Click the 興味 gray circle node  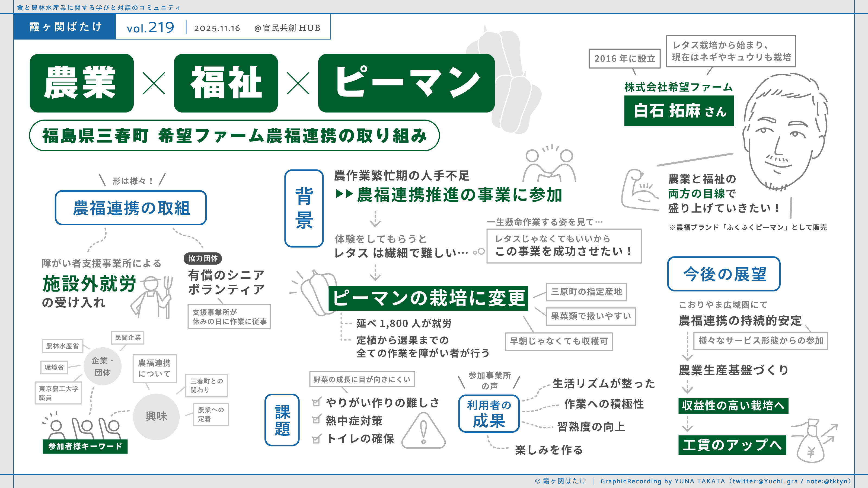pos(156,417)
